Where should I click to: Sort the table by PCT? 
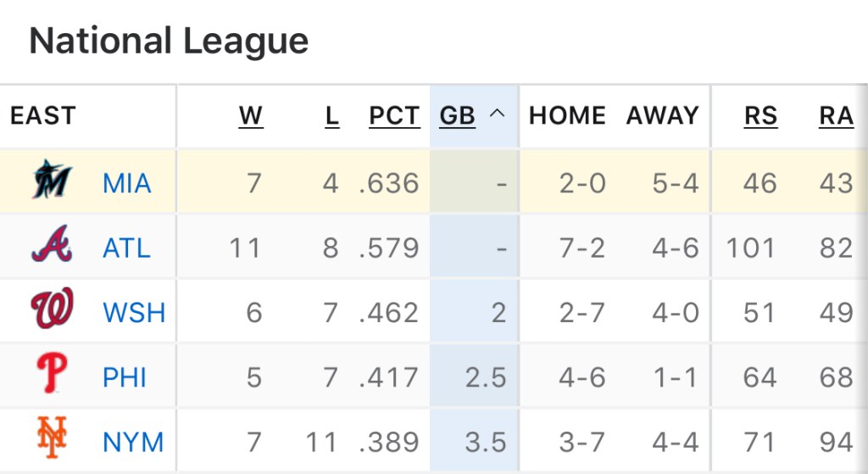point(394,116)
